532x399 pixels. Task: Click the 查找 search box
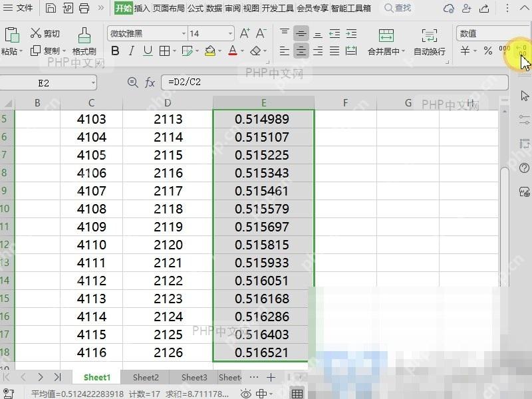[398, 8]
